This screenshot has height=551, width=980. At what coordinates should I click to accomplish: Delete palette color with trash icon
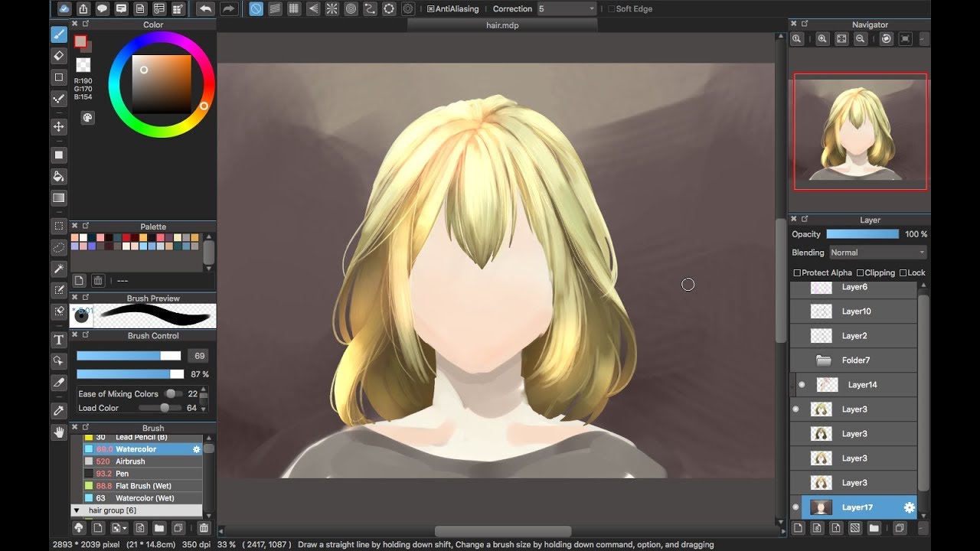[x=98, y=281]
